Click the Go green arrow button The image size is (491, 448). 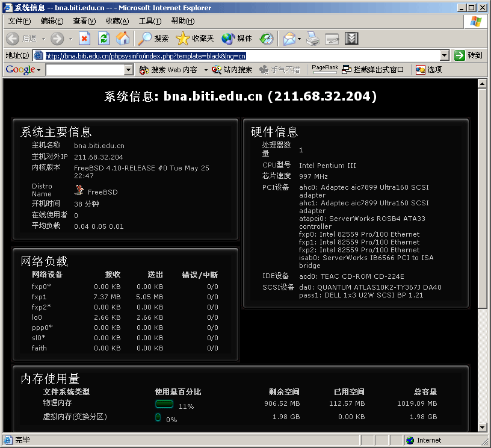[459, 55]
